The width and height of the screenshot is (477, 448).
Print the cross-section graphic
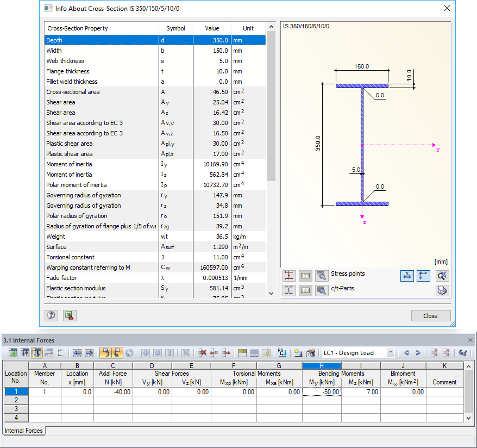click(x=442, y=290)
